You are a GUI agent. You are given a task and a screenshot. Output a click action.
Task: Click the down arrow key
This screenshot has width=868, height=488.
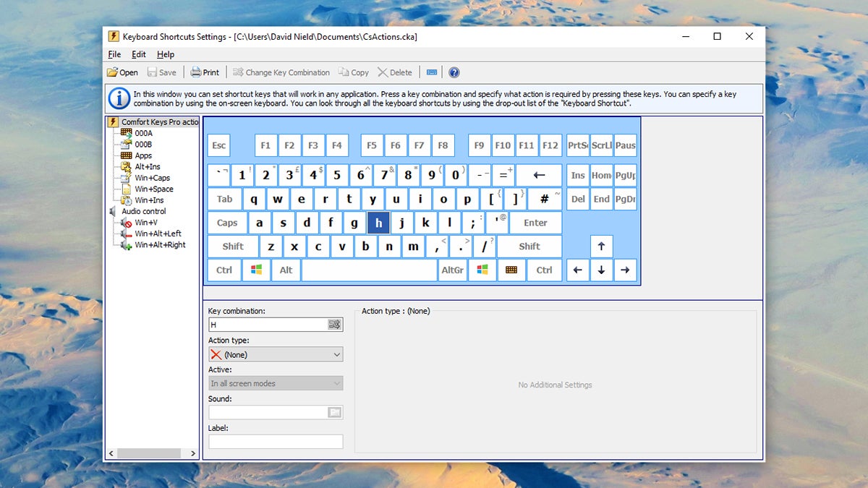click(x=601, y=270)
